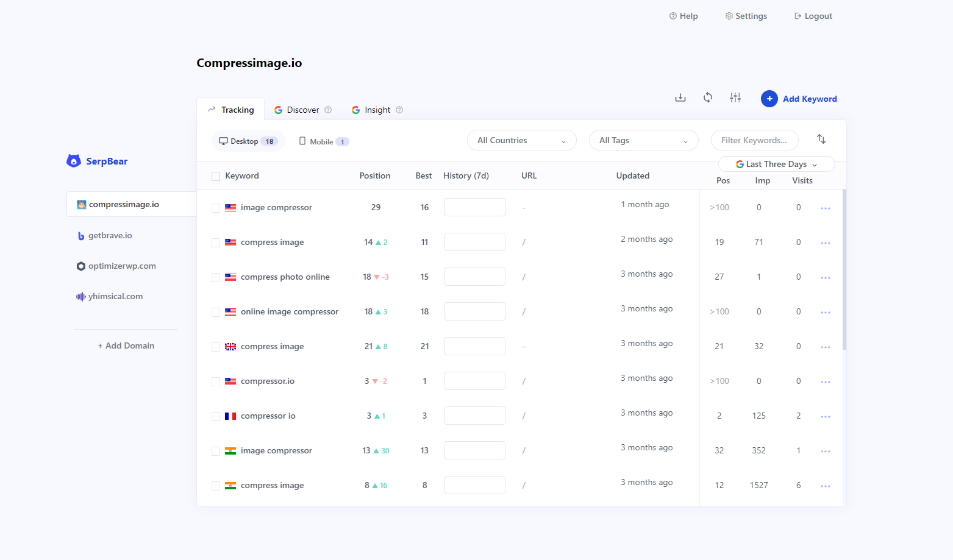Click the yhimsical.com favicon in sidebar

click(80, 297)
